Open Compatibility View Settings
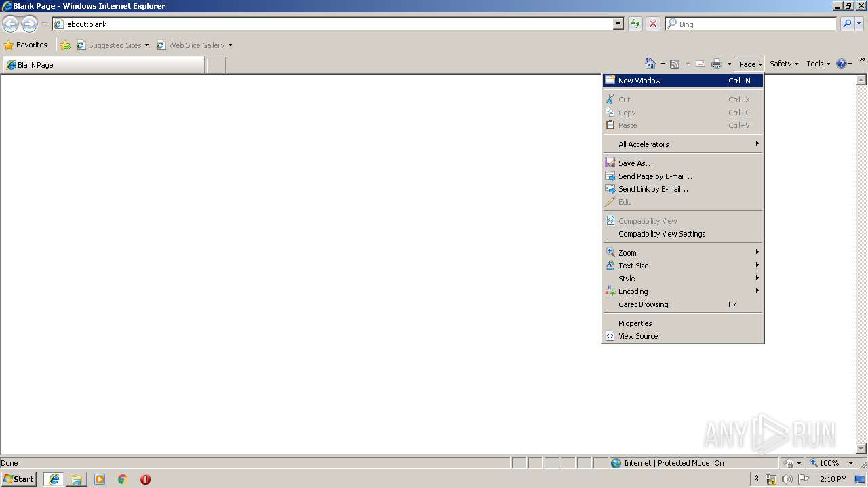This screenshot has height=488, width=868. tap(683, 234)
